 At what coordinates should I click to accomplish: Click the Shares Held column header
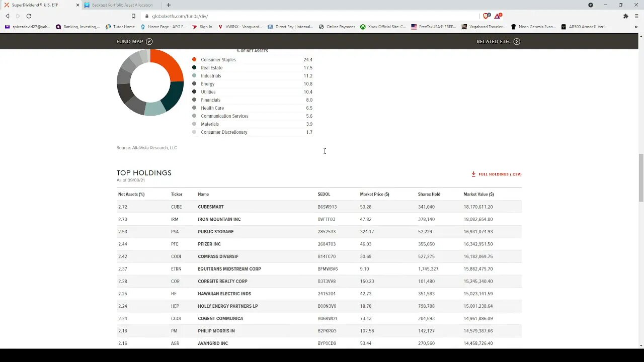click(x=429, y=194)
